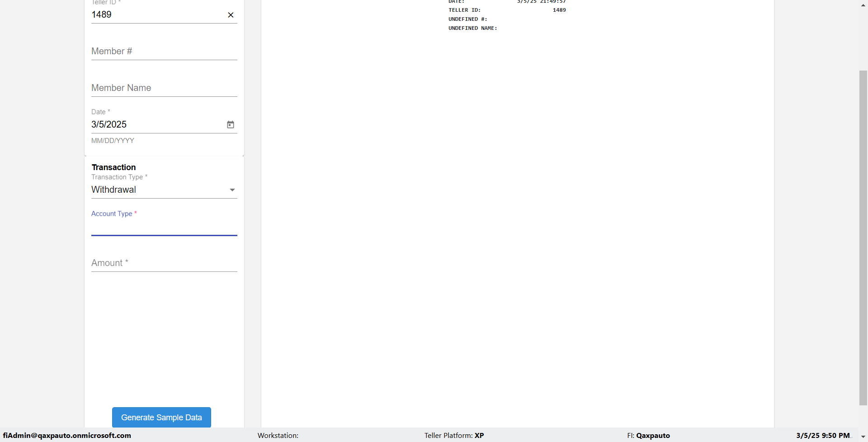
Task: Select the Withdrawal transaction type value
Action: (113, 190)
